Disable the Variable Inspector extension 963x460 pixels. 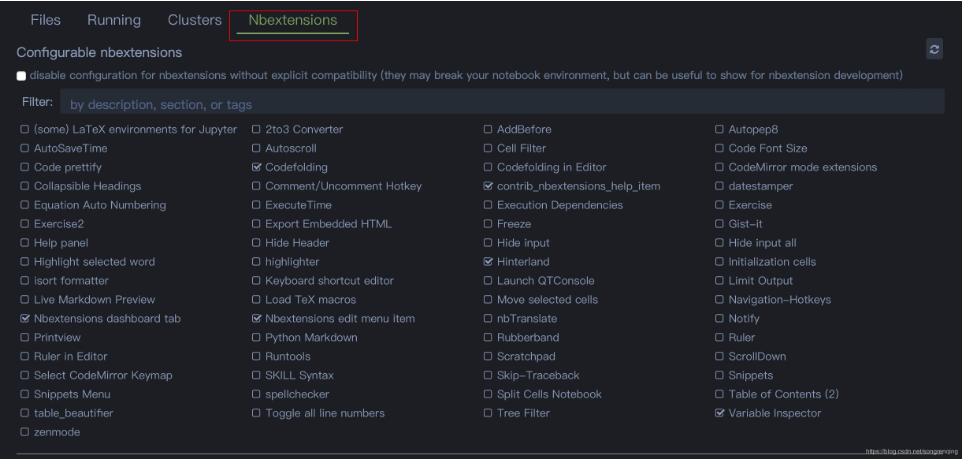720,413
